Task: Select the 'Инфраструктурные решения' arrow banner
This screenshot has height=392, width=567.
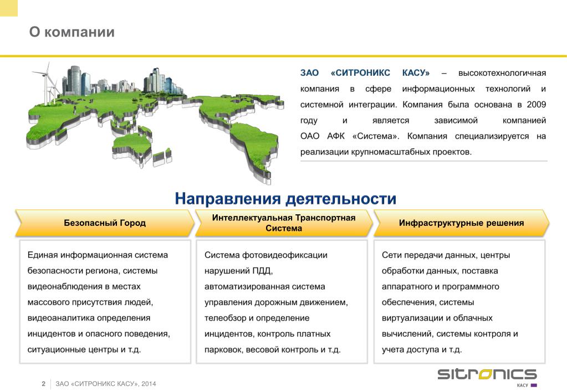Action: pos(461,223)
